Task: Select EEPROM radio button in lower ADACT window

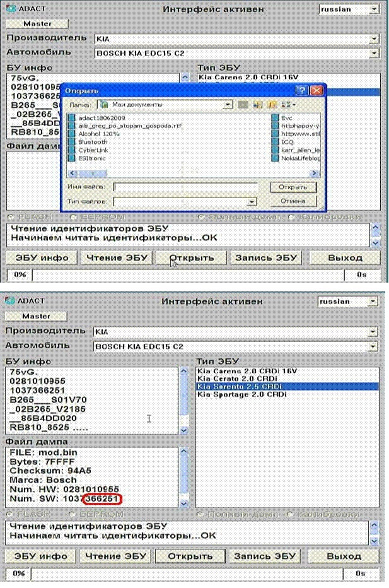Action: [72, 514]
